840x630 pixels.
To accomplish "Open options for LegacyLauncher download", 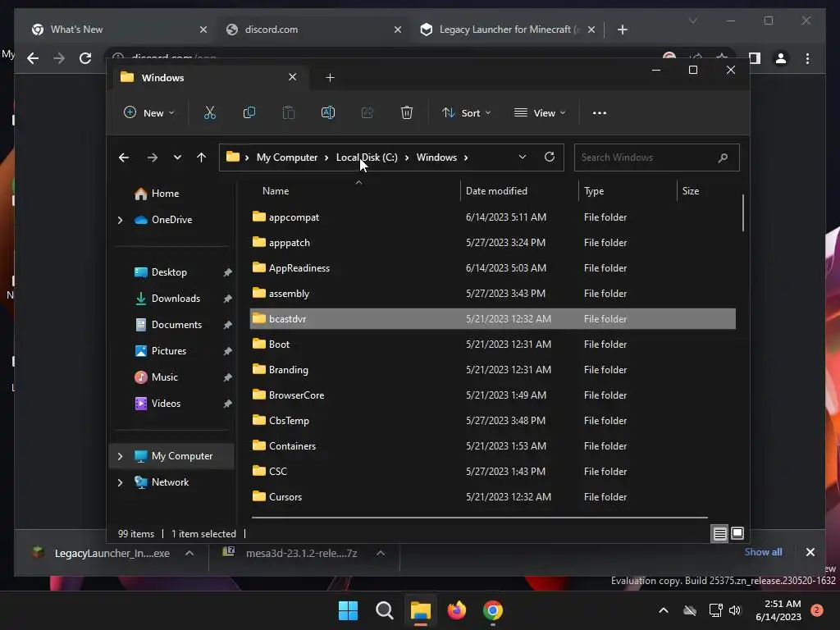I will [189, 554].
